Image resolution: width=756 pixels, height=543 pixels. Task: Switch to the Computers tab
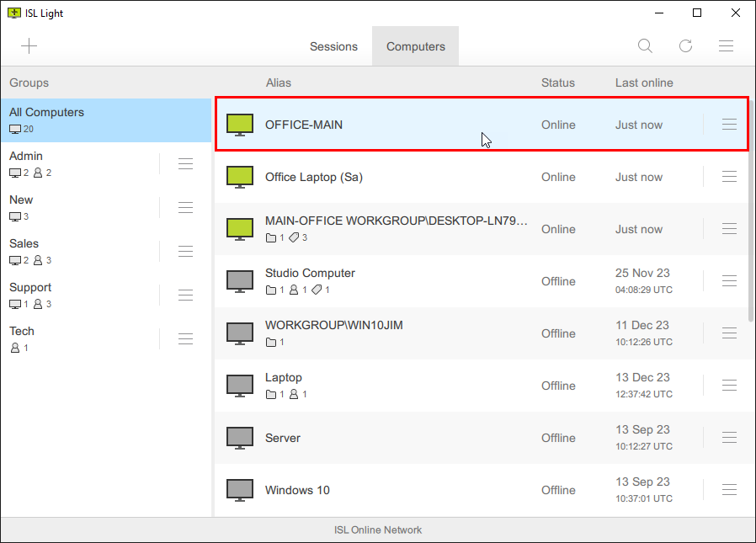(x=415, y=46)
